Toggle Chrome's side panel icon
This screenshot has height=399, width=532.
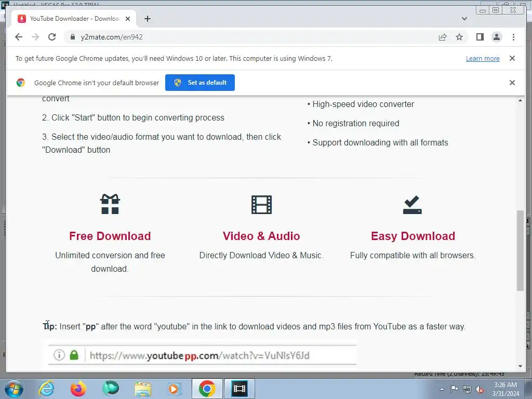click(480, 37)
